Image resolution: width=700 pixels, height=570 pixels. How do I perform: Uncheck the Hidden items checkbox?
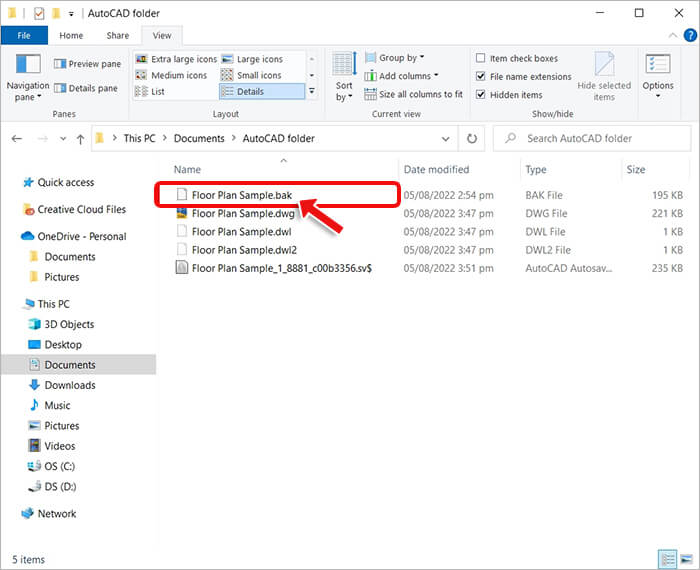481,95
